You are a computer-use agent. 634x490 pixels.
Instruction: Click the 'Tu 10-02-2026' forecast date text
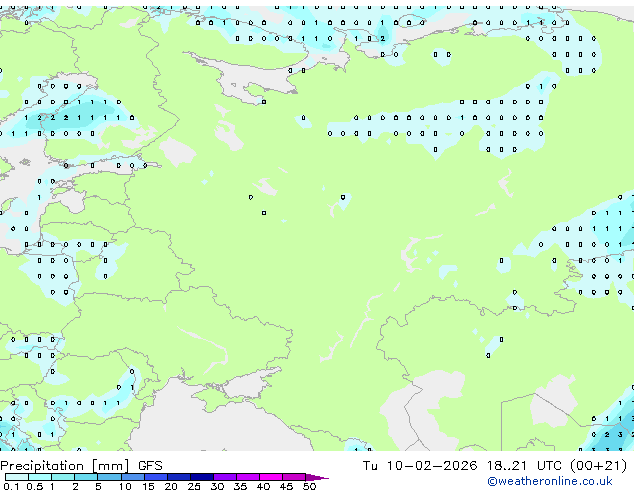[420, 466]
